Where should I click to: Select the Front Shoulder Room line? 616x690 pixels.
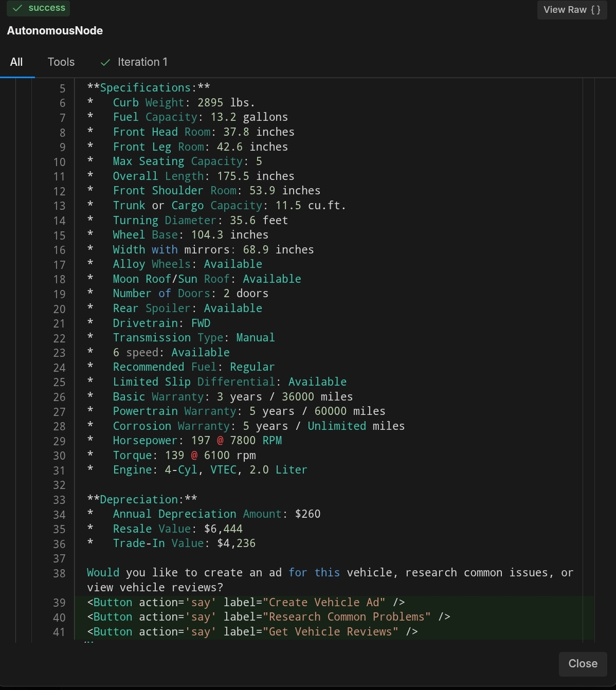[x=204, y=191]
